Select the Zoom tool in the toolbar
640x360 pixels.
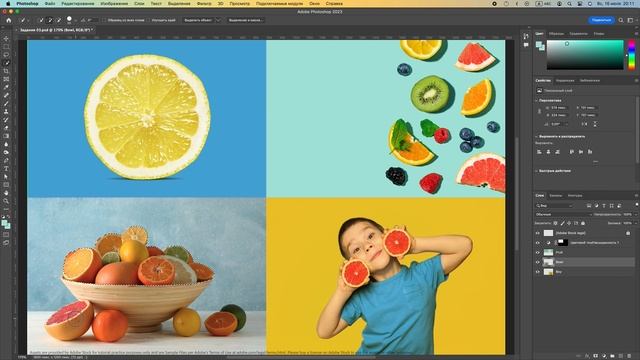click(6, 201)
